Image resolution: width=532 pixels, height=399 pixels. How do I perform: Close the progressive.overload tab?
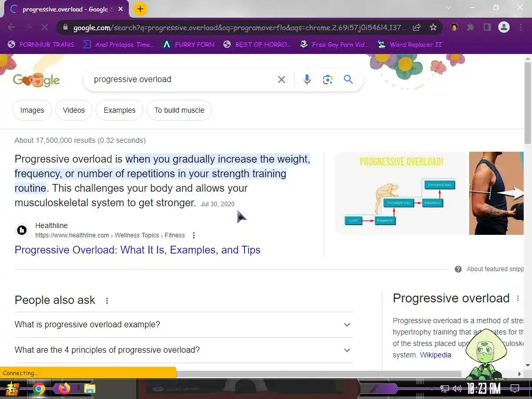pyautogui.click(x=121, y=9)
